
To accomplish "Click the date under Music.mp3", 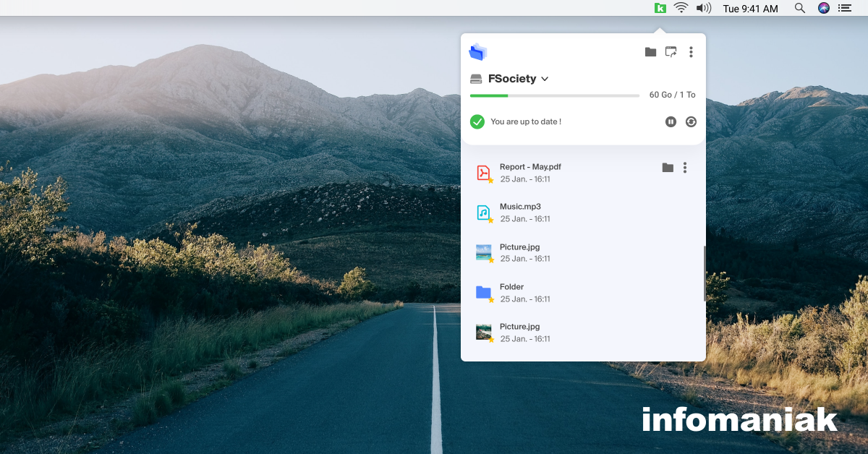I will [525, 219].
